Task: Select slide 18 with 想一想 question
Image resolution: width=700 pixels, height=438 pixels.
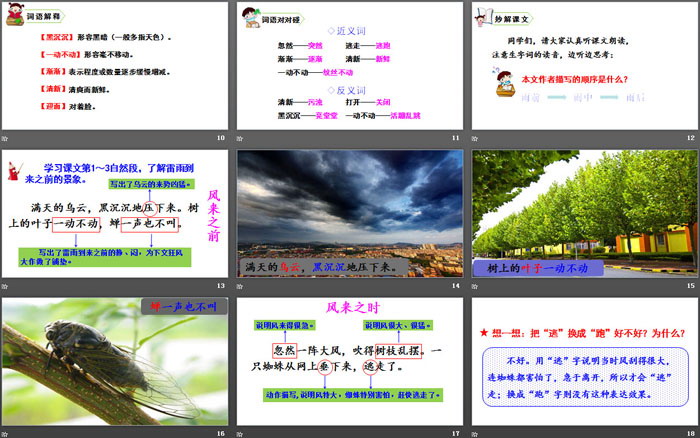Action: pyautogui.click(x=584, y=360)
